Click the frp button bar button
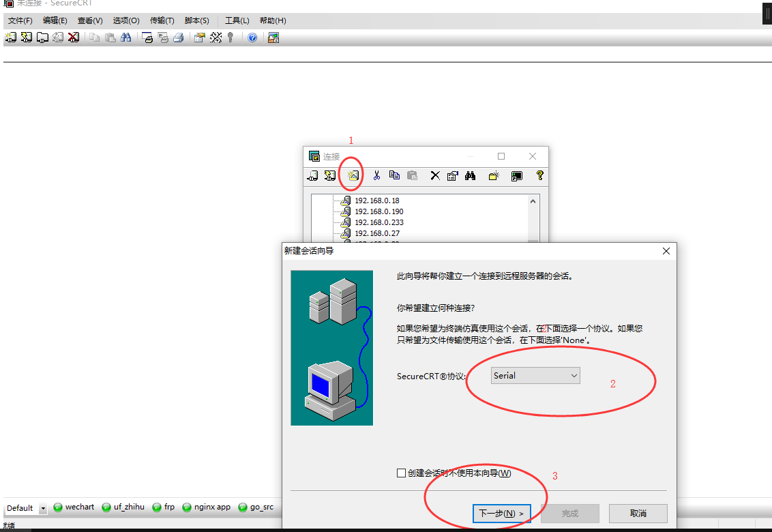772x532 pixels. 164,507
